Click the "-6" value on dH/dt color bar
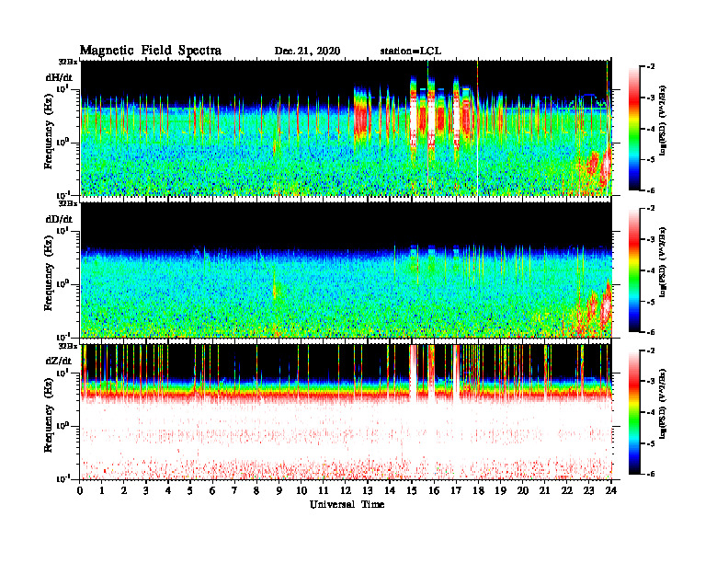 pyautogui.click(x=651, y=190)
